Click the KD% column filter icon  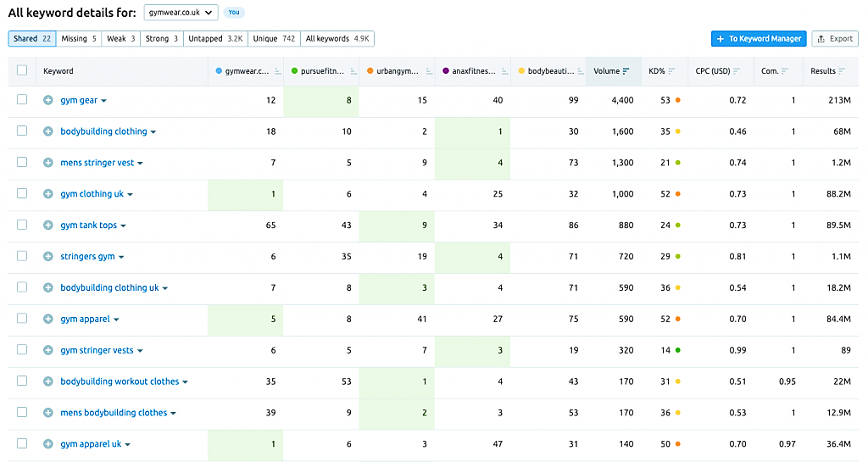(x=671, y=71)
